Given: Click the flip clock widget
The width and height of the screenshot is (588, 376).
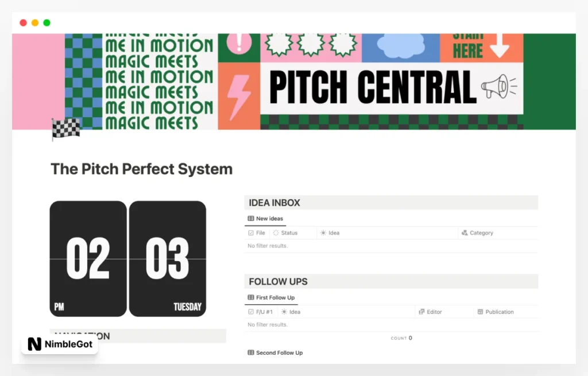Looking at the screenshot, I should pos(127,258).
